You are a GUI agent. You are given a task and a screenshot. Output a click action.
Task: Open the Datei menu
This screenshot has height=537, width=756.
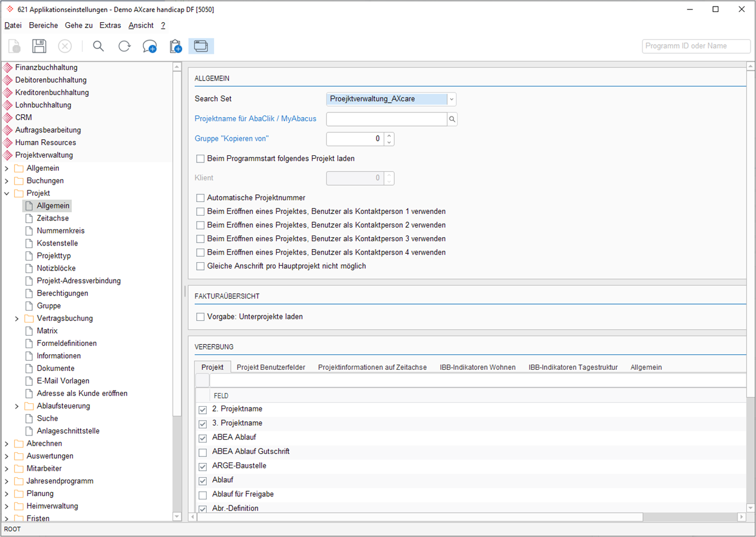click(x=13, y=25)
